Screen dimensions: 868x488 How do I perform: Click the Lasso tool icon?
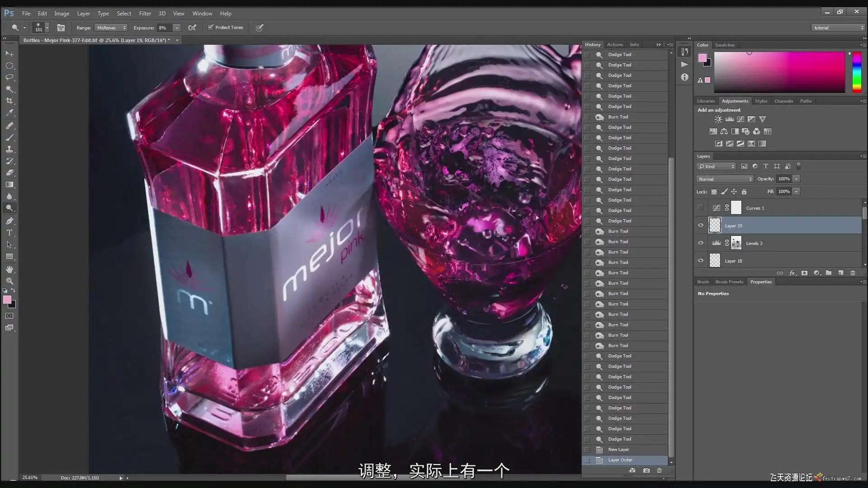tap(9, 77)
